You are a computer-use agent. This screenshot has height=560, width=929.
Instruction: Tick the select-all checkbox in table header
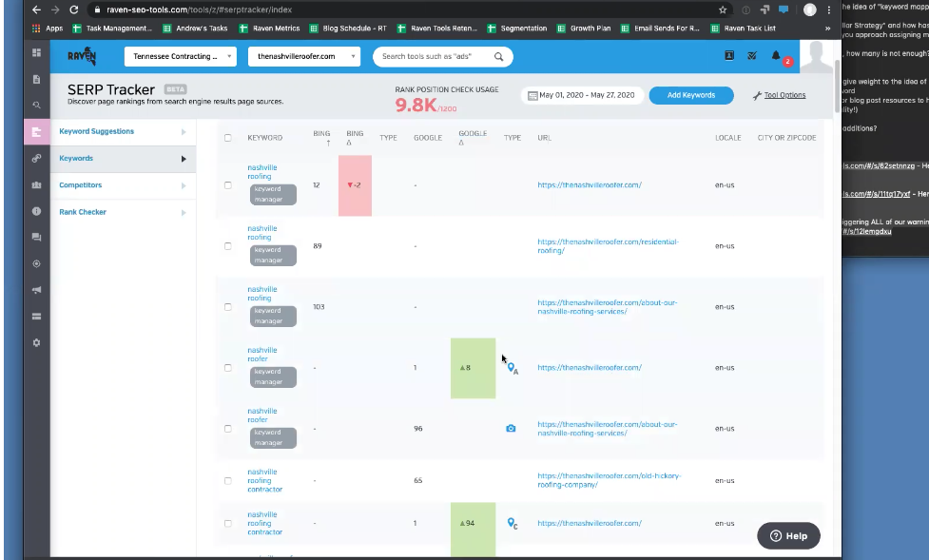227,138
